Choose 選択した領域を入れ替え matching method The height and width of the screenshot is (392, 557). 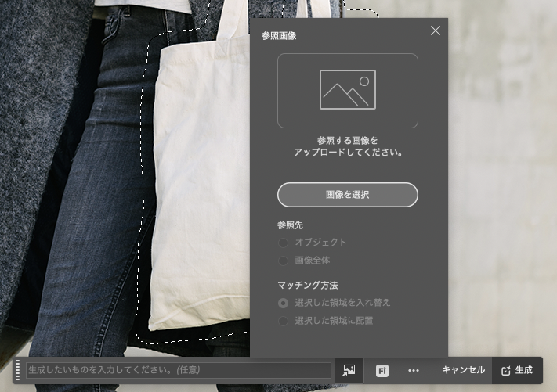[x=284, y=303]
